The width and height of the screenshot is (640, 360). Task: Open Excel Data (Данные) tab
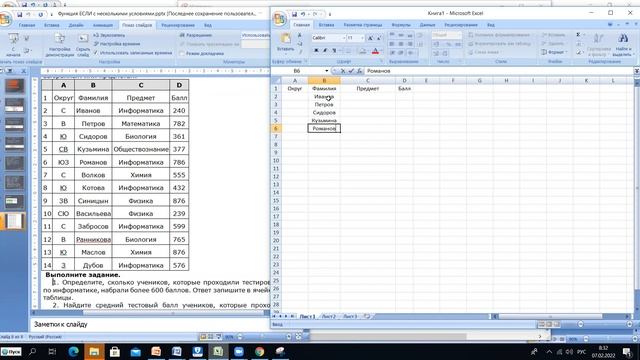pyautogui.click(x=427, y=25)
